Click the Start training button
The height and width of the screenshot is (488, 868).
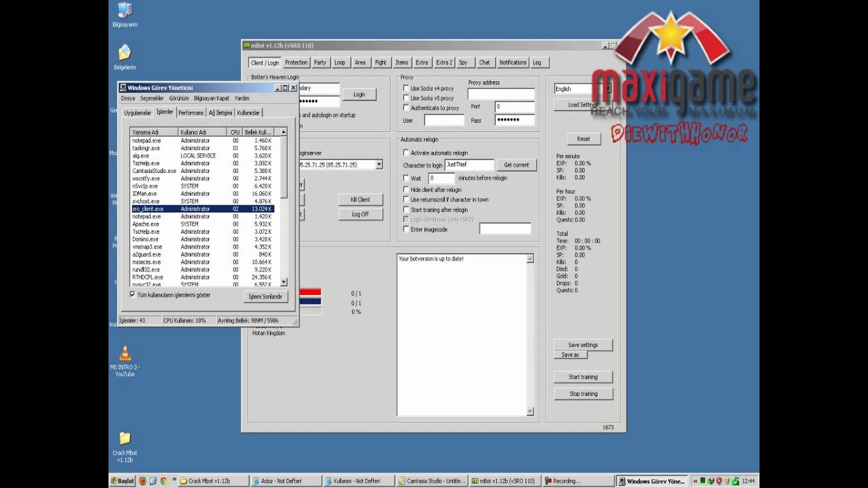coord(583,377)
